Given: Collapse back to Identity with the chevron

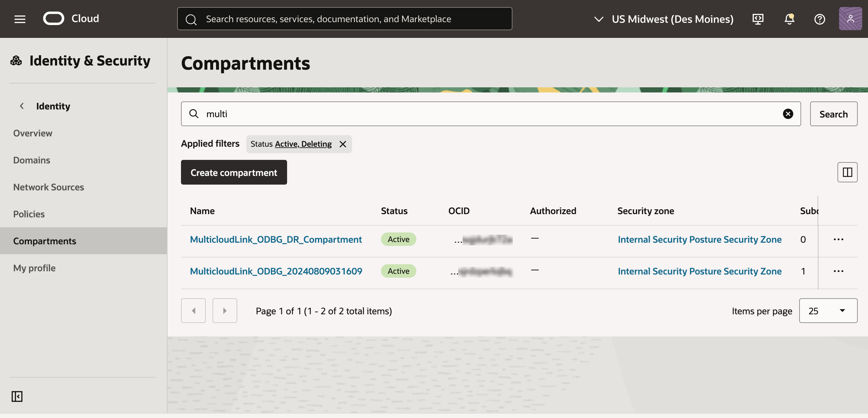Looking at the screenshot, I should pos(22,106).
